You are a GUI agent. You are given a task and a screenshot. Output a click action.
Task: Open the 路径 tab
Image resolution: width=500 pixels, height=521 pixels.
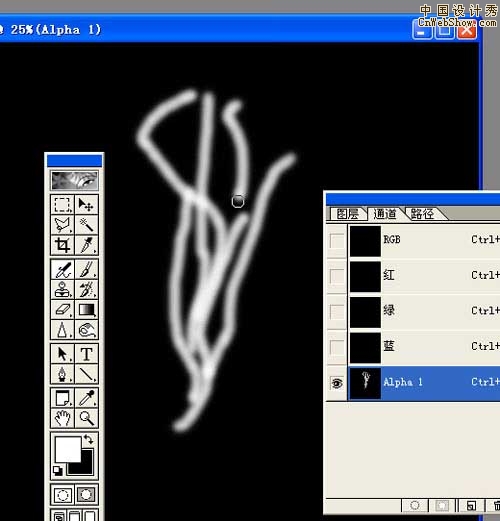tap(422, 214)
